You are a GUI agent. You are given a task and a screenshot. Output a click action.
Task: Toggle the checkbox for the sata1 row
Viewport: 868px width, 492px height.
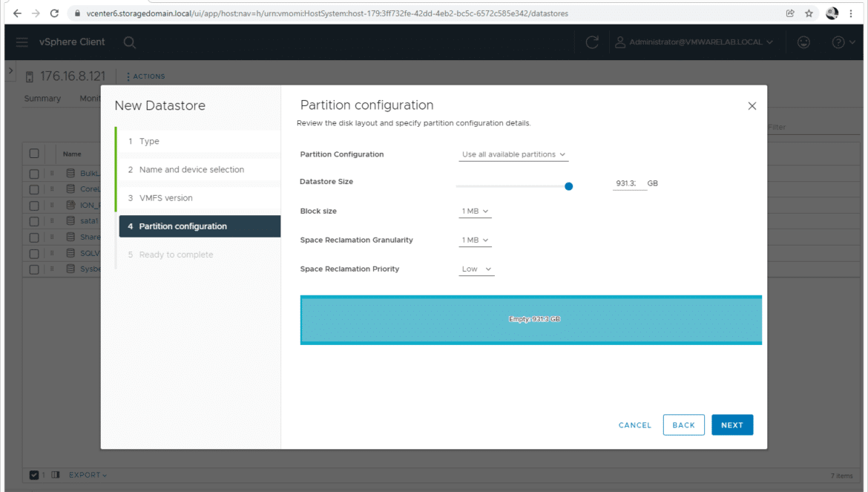(34, 221)
